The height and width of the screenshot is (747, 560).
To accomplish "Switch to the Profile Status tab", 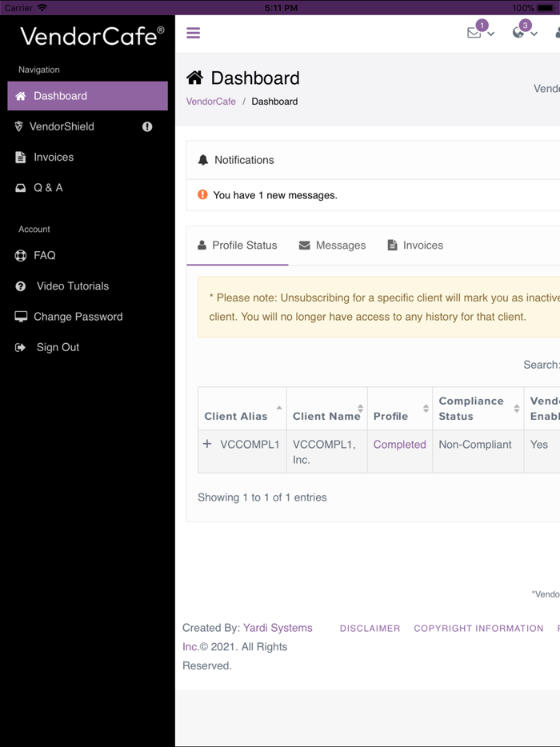I will (238, 246).
